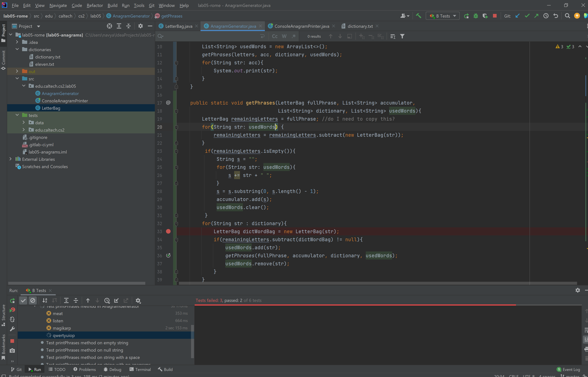Select dictionary.txt in the project tree
Image resolution: width=588 pixels, height=377 pixels.
click(48, 57)
